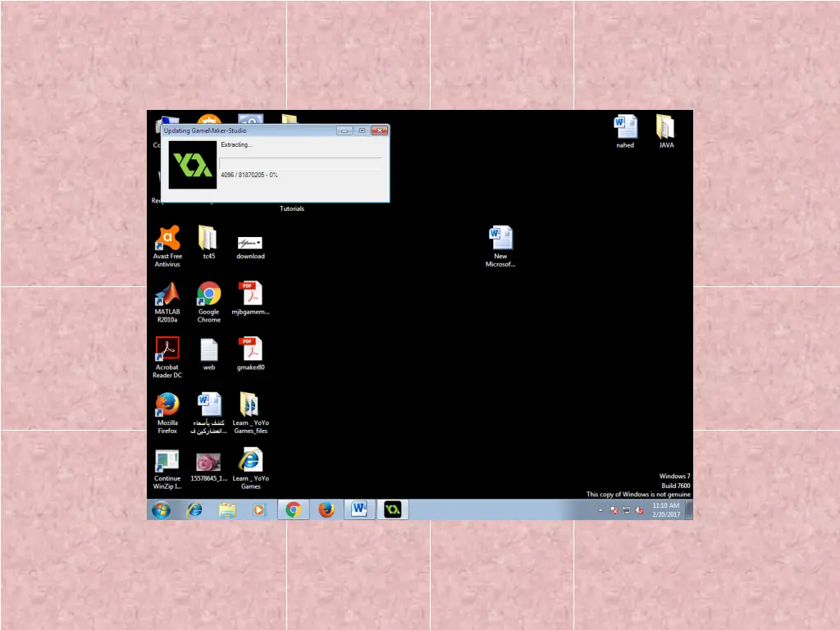Open the taskbar clock and date

[665, 510]
